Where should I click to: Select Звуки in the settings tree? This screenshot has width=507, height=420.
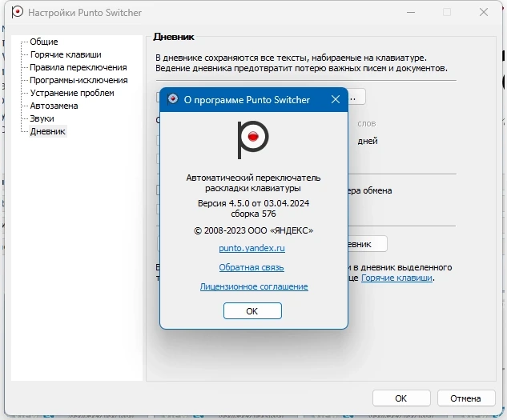[42, 118]
